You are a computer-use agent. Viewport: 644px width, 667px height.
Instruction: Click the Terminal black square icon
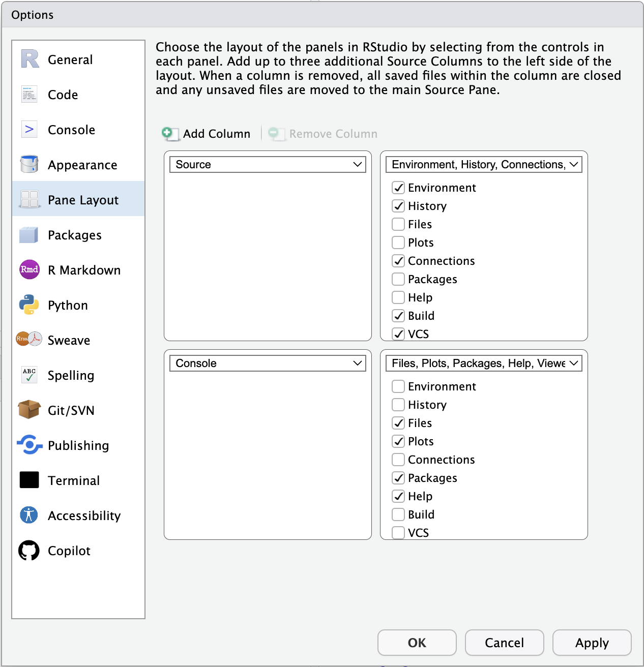click(x=30, y=480)
